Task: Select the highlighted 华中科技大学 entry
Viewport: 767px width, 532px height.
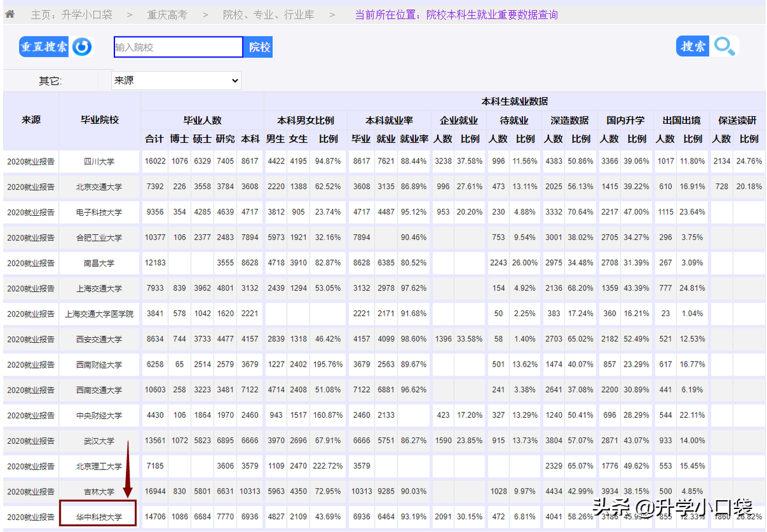Action: [x=98, y=517]
